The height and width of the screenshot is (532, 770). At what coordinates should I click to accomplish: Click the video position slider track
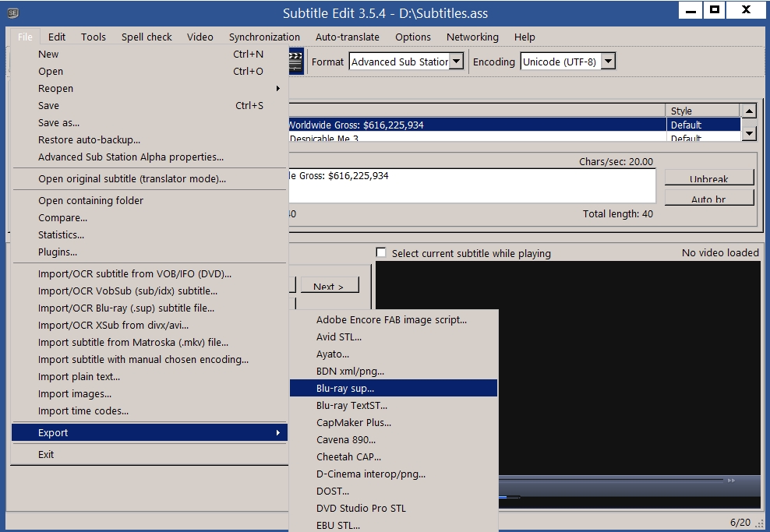click(611, 480)
